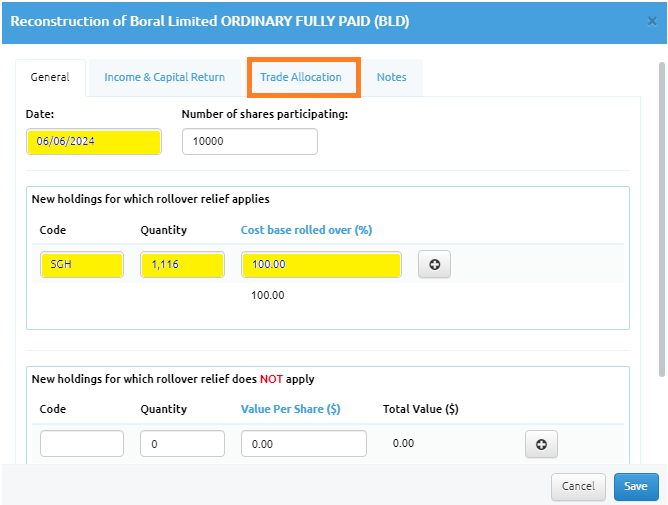The height and width of the screenshot is (505, 668).
Task: Click the dialog's vertical scrollbar
Action: [x=661, y=220]
